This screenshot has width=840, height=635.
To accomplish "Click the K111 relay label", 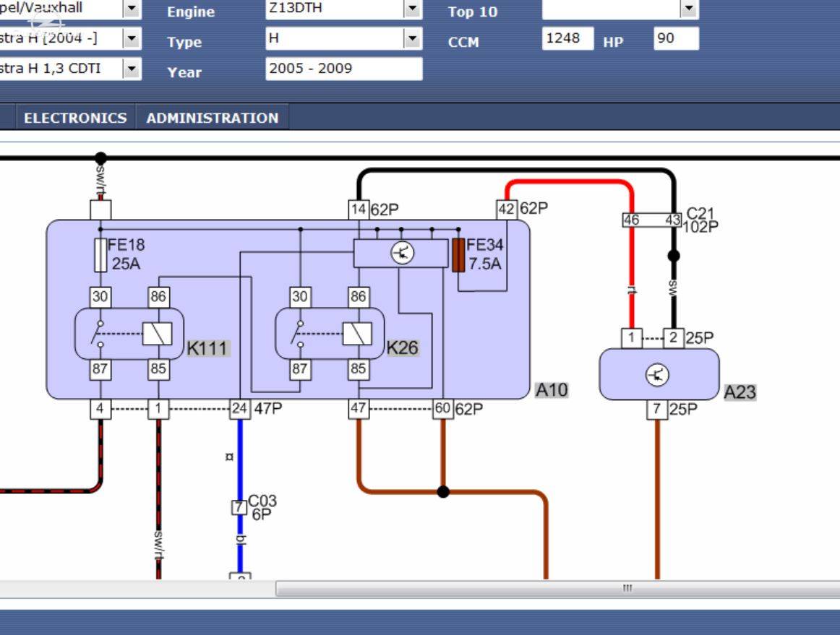I will (x=208, y=348).
